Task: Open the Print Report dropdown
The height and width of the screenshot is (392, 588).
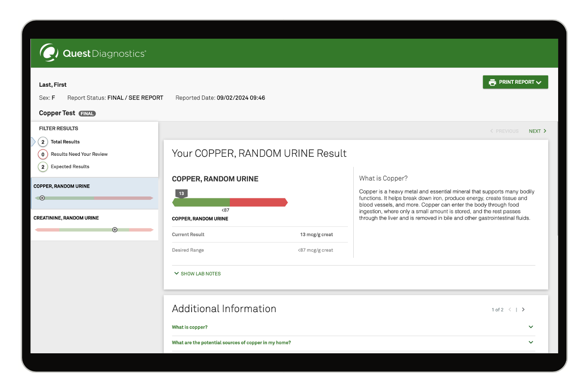Action: pyautogui.click(x=515, y=82)
